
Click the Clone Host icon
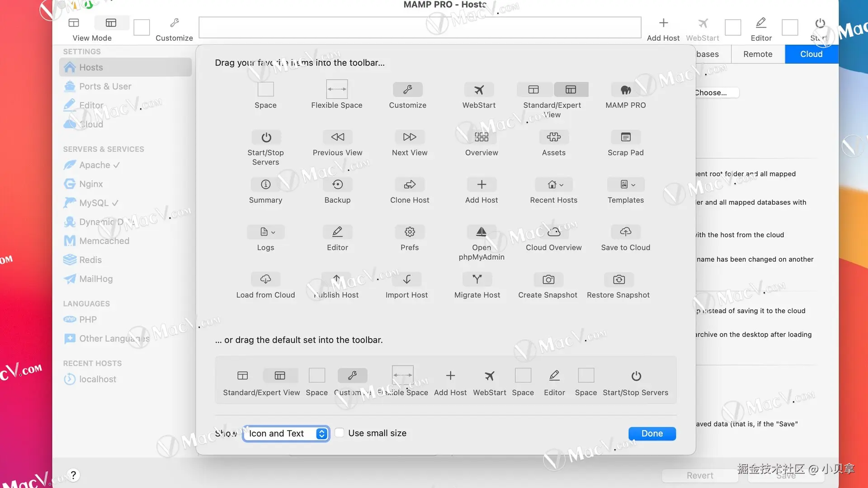[x=409, y=184]
